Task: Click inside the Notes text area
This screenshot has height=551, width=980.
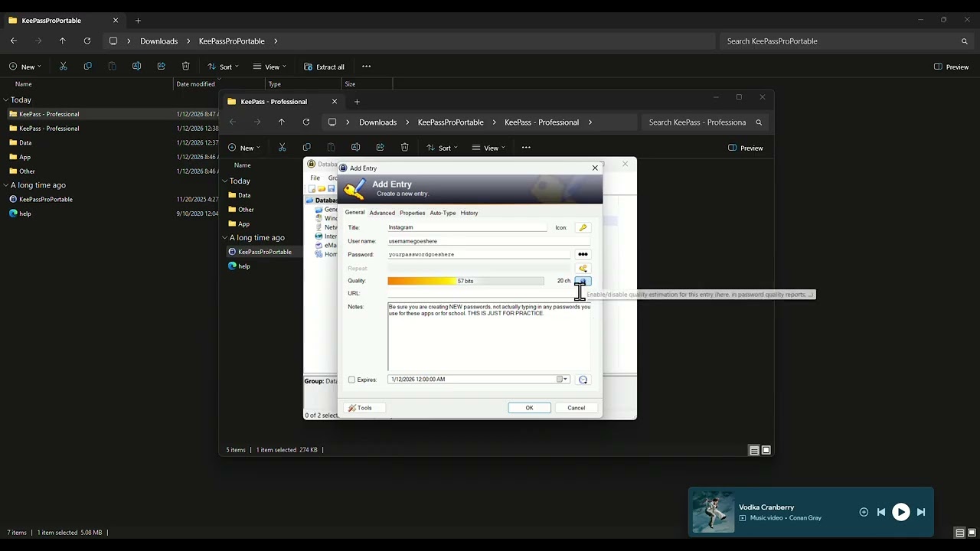Action: tap(488, 337)
